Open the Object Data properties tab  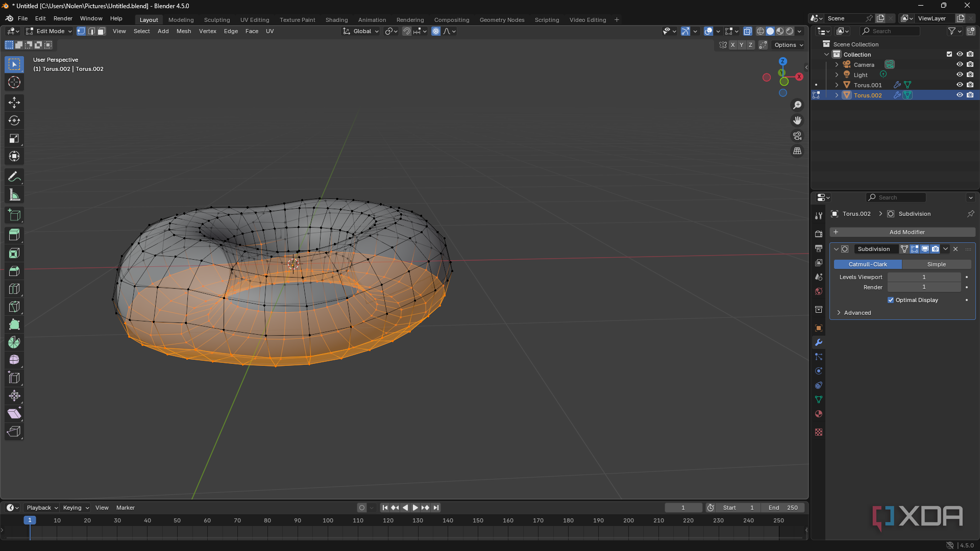819,399
